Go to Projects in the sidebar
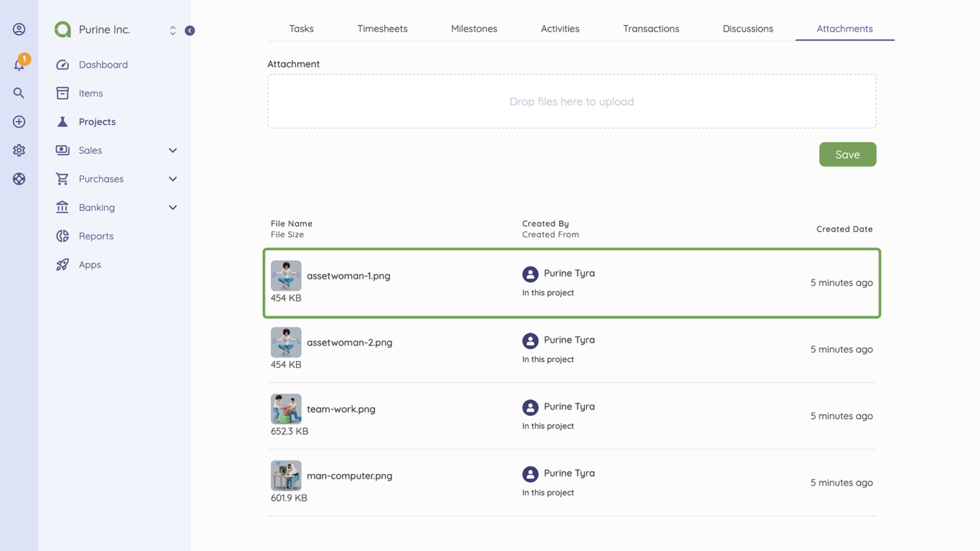This screenshot has width=980, height=551. click(x=97, y=122)
